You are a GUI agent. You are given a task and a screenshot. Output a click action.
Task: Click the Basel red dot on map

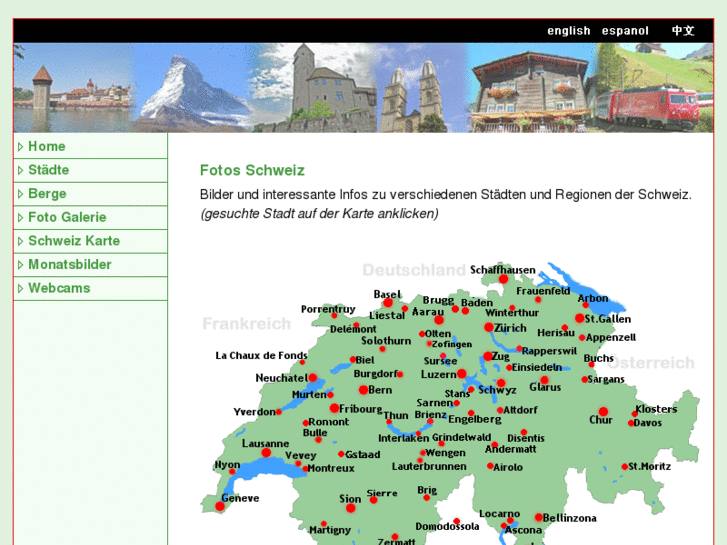(x=388, y=303)
